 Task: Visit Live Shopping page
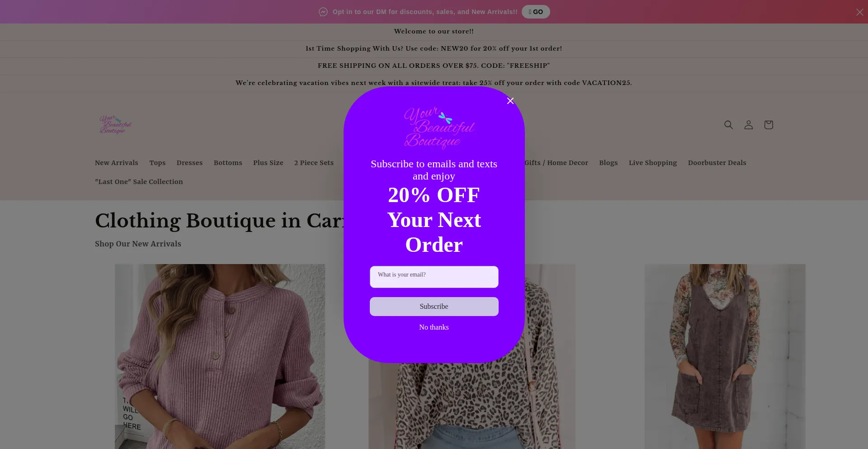click(653, 163)
